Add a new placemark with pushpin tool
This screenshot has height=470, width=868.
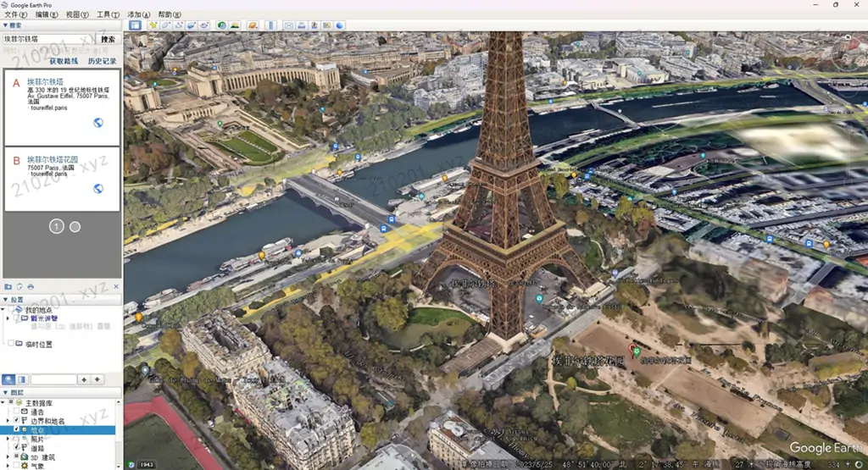[x=153, y=25]
